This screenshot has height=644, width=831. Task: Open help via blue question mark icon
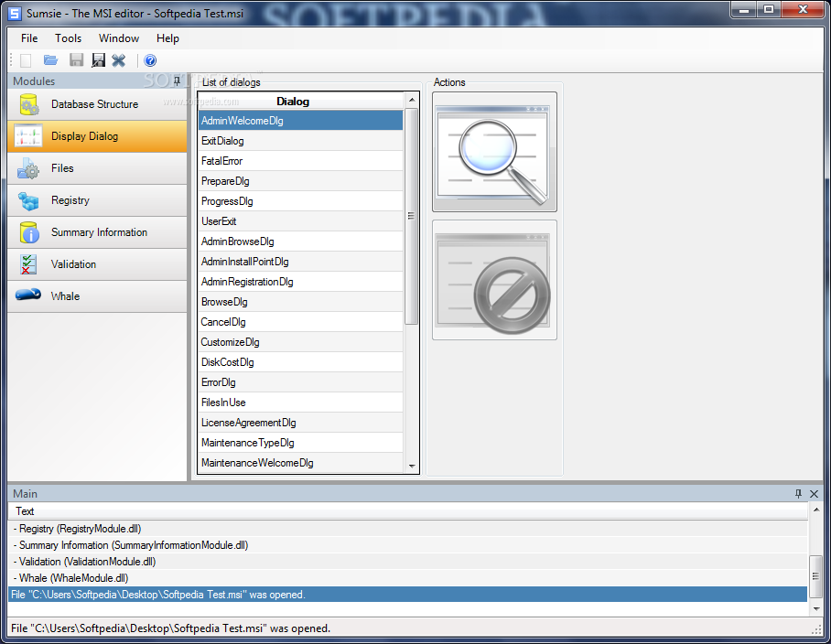[150, 60]
